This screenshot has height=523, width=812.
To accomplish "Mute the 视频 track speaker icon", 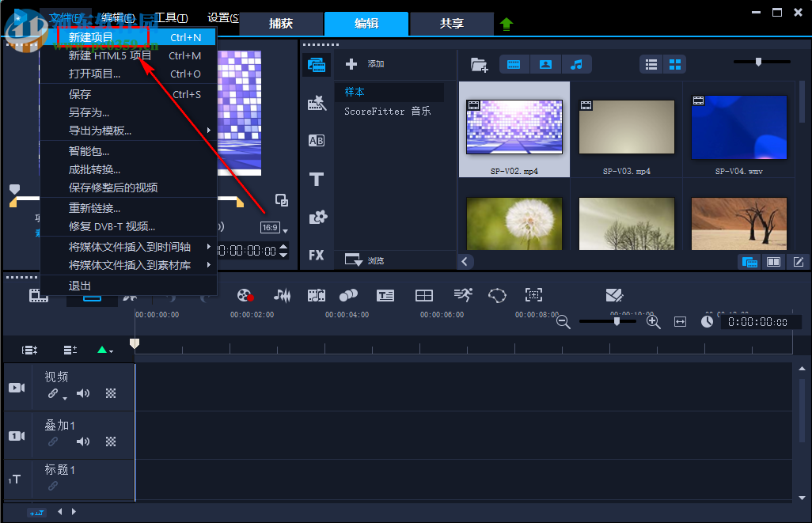I will pos(83,393).
